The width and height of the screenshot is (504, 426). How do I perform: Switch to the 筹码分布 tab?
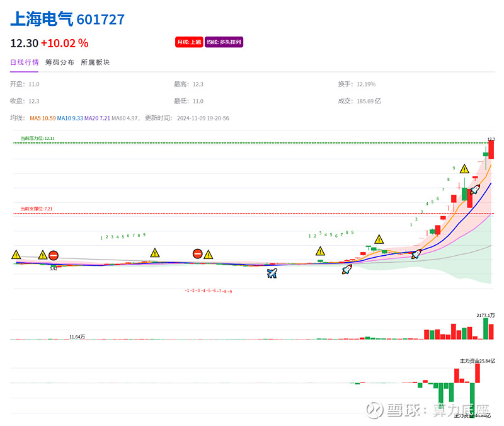tap(60, 62)
